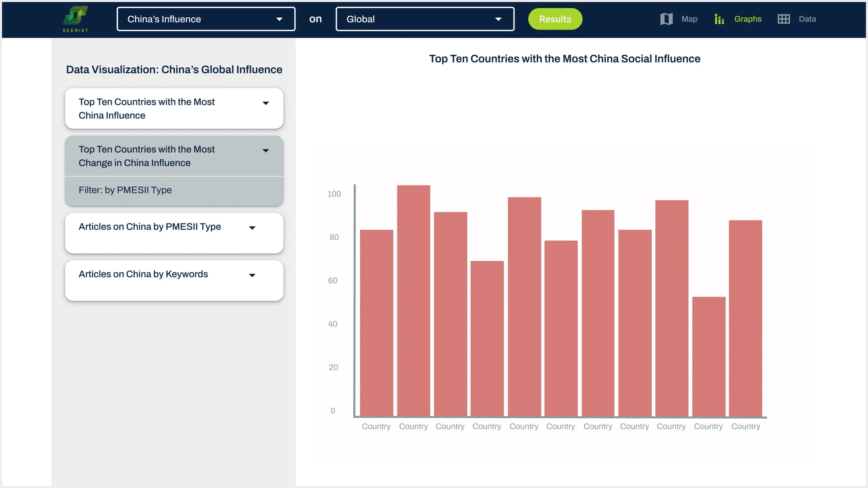The height and width of the screenshot is (488, 868).
Task: Click the Map view icon
Action: pyautogui.click(x=666, y=19)
